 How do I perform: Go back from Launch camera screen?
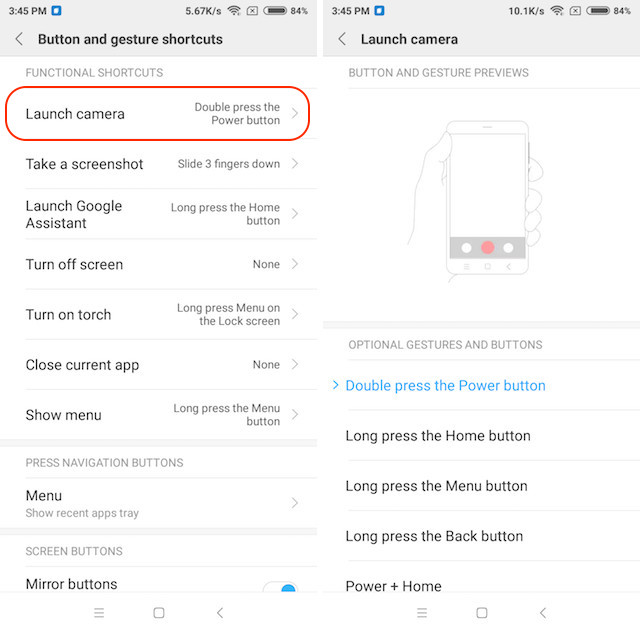coord(342,39)
